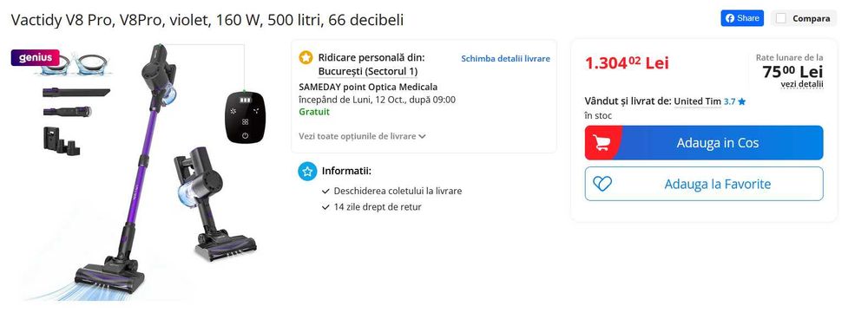Tick the Compara checkbox
Viewport: 868px width, 319px height.
[x=780, y=18]
